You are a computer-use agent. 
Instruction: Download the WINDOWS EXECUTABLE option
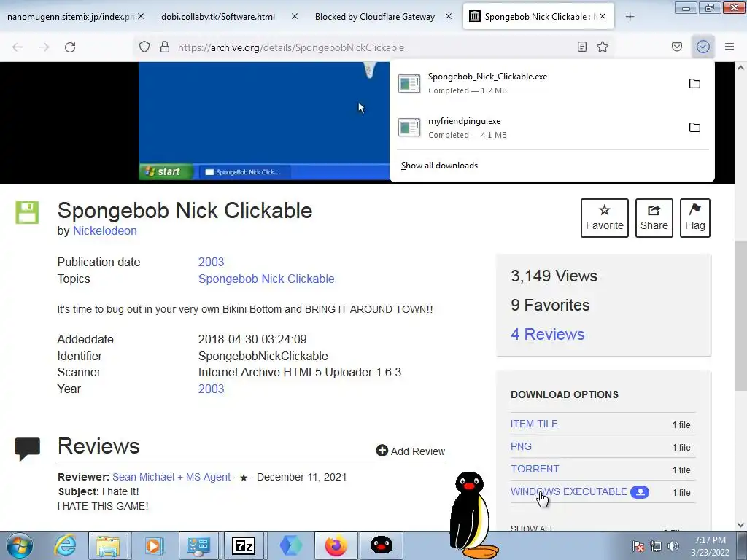[x=569, y=491]
